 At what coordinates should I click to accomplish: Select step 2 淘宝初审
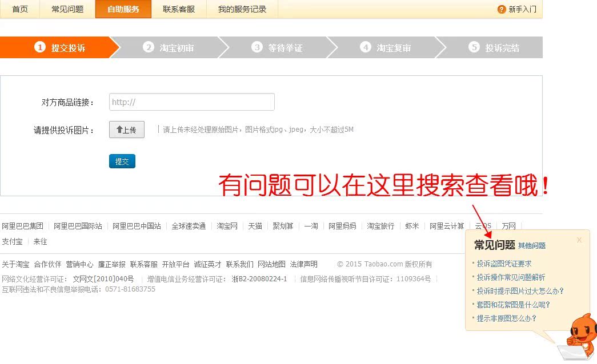[169, 47]
